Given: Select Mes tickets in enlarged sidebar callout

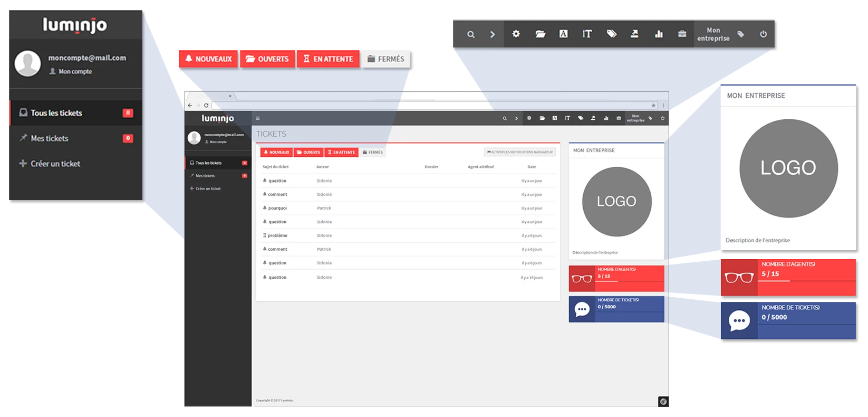Looking at the screenshot, I should (76, 138).
